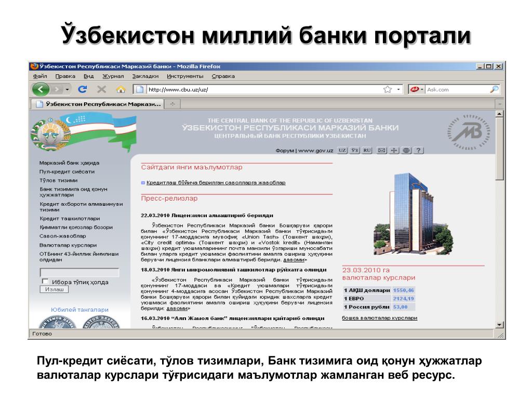Viewport: 532px width, 399px height.
Task: Open the Ask search engine selector
Action: tap(417, 89)
